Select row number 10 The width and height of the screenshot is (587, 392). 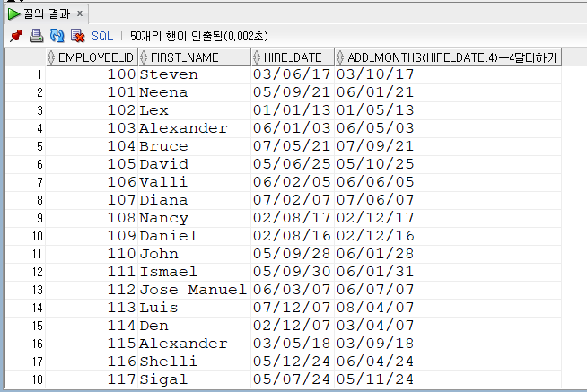coord(25,237)
